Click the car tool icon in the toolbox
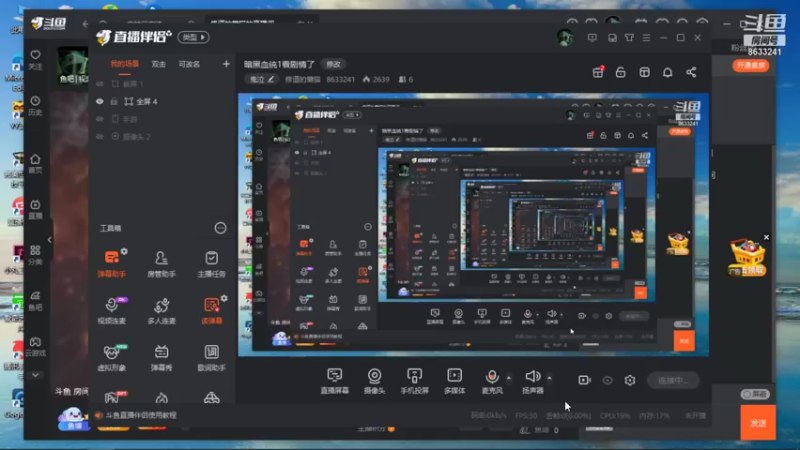This screenshot has width=800, height=450. [212, 398]
